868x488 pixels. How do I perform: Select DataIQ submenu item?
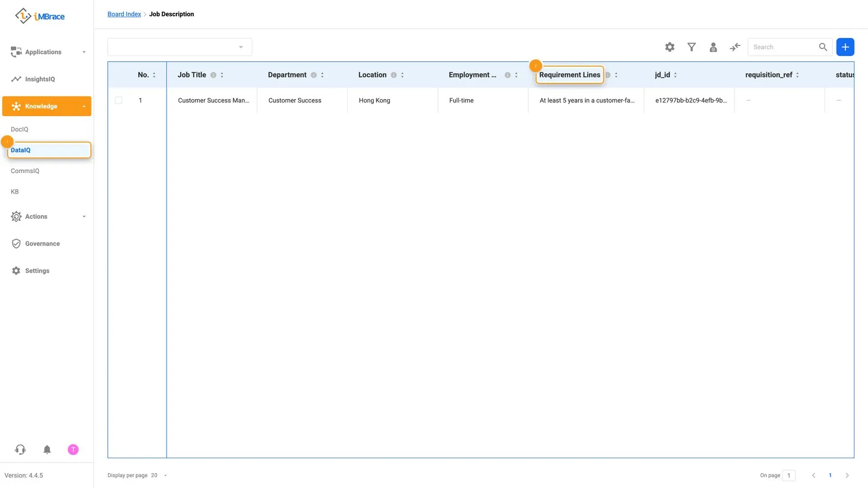(49, 150)
